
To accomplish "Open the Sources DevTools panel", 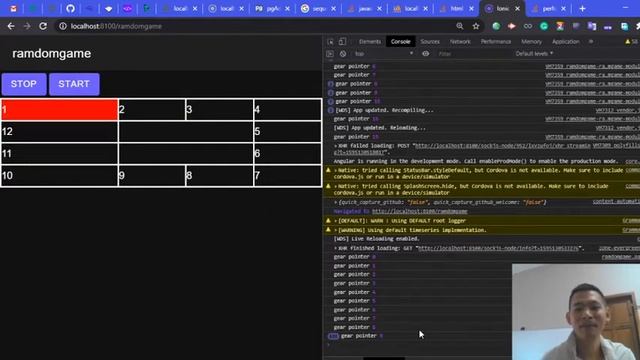I will (430, 42).
